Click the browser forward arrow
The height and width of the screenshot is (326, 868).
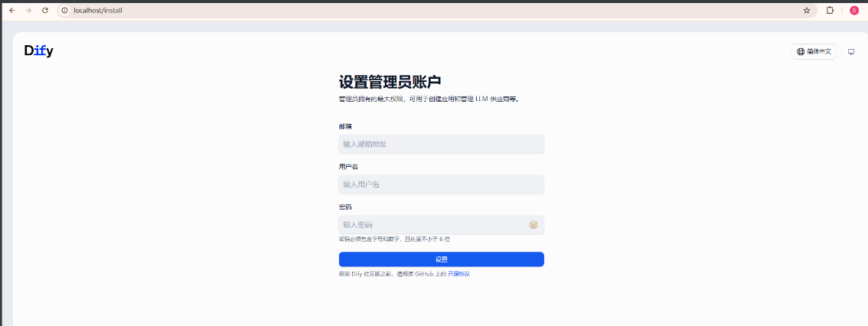pyautogui.click(x=29, y=11)
